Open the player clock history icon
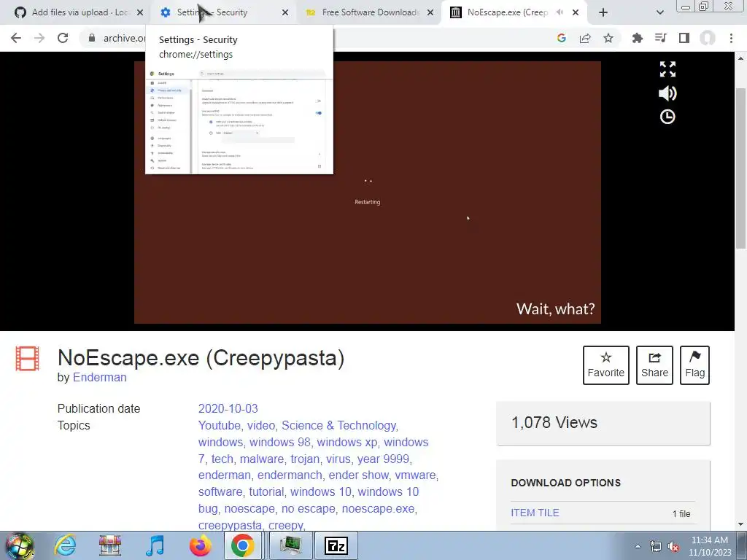Image resolution: width=747 pixels, height=560 pixels. (x=667, y=117)
